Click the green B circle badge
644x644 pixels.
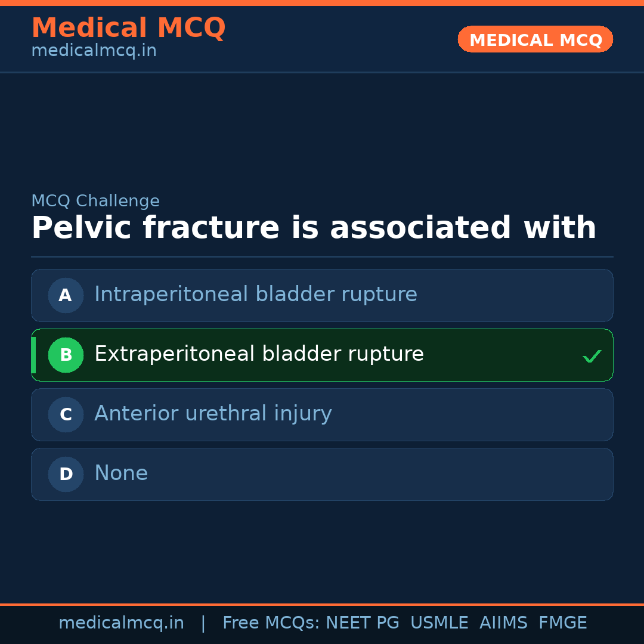pyautogui.click(x=66, y=355)
